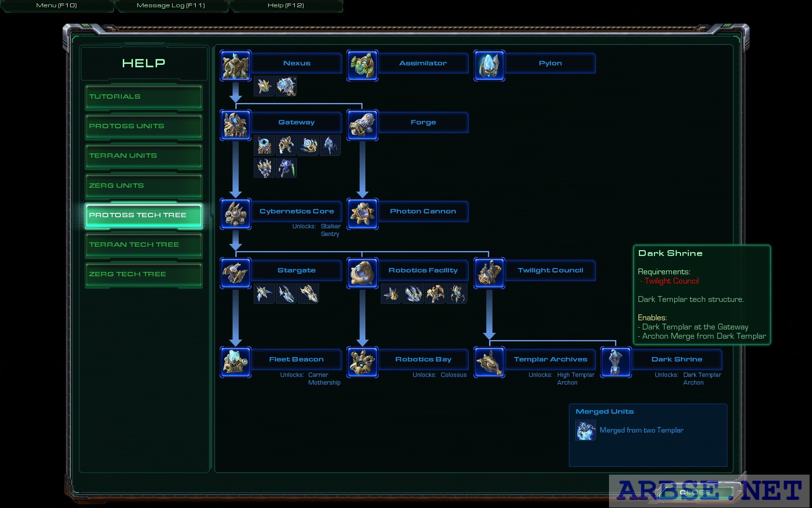This screenshot has height=508, width=812.
Task: Click the Robotics Facility building icon
Action: pyautogui.click(x=362, y=273)
